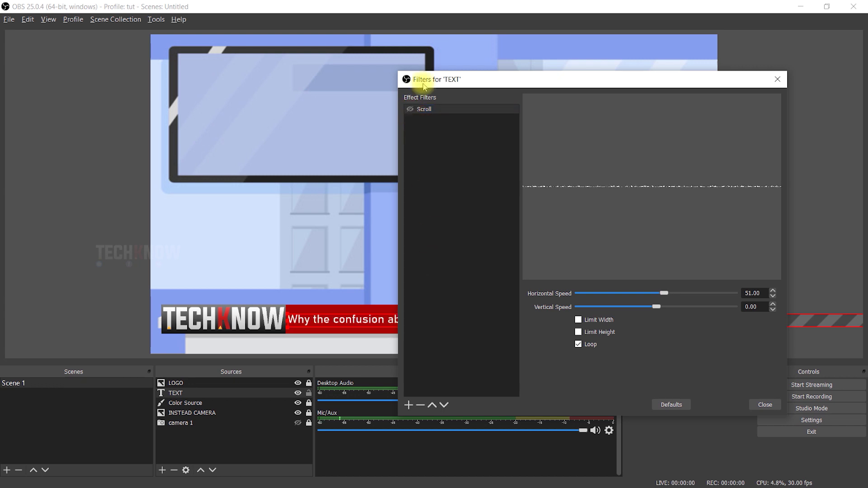868x488 pixels.
Task: Click Start Streaming button
Action: (x=812, y=385)
